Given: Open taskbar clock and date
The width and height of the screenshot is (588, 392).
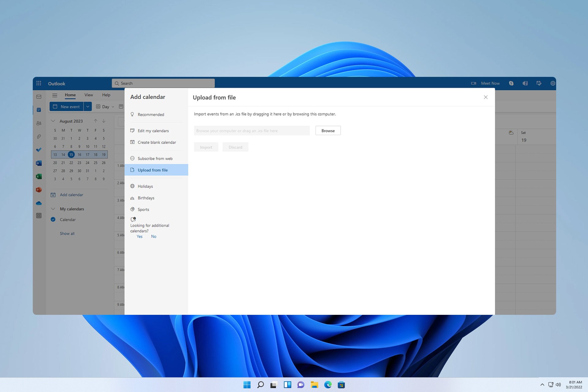Looking at the screenshot, I should (574, 385).
